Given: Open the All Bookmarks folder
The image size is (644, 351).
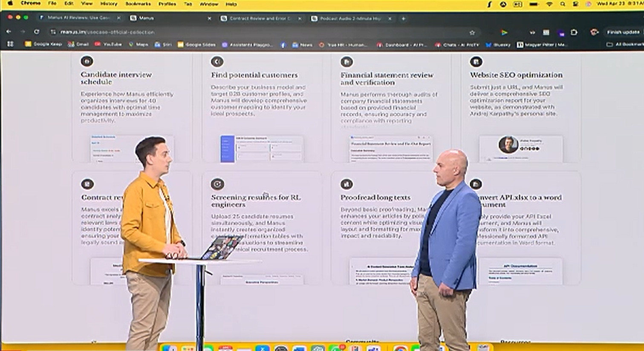Looking at the screenshot, I should (x=626, y=44).
